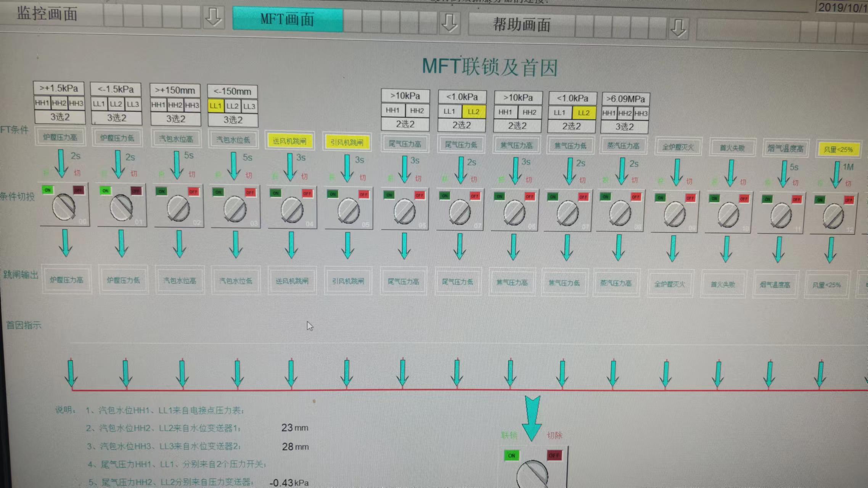
Task: Turn the 首火失败 rotary selector switch
Action: pyautogui.click(x=728, y=216)
